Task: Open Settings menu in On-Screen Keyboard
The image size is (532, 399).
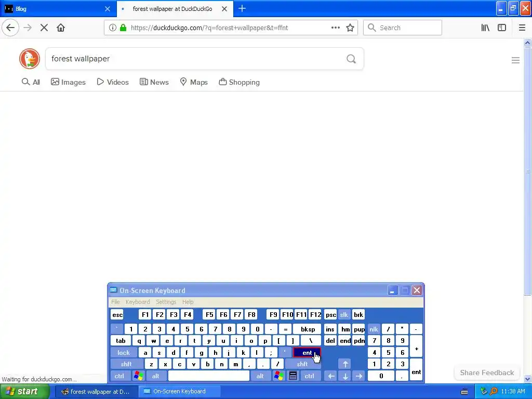Action: point(166,302)
